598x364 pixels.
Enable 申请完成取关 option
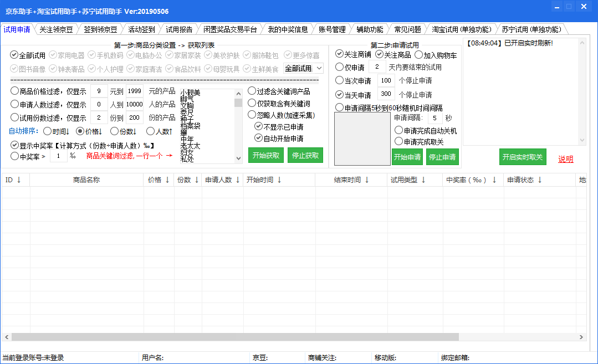tap(419, 142)
